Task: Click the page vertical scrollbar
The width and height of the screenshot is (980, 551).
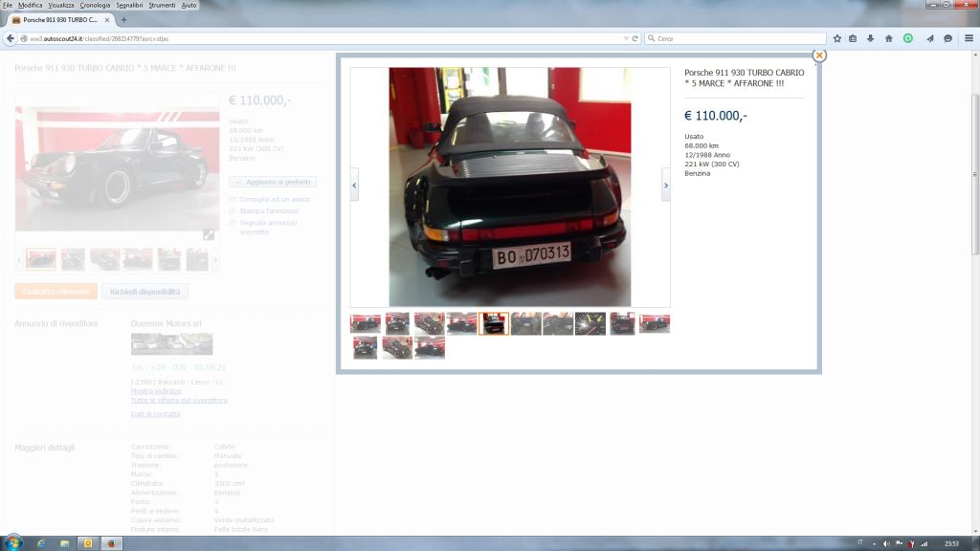Action: (975, 174)
